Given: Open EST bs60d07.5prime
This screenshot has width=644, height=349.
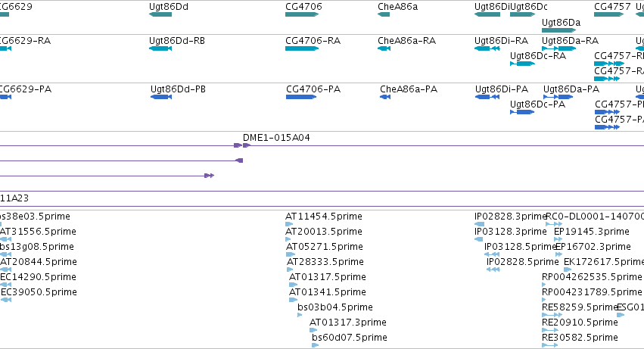Looking at the screenshot, I should (x=350, y=338).
